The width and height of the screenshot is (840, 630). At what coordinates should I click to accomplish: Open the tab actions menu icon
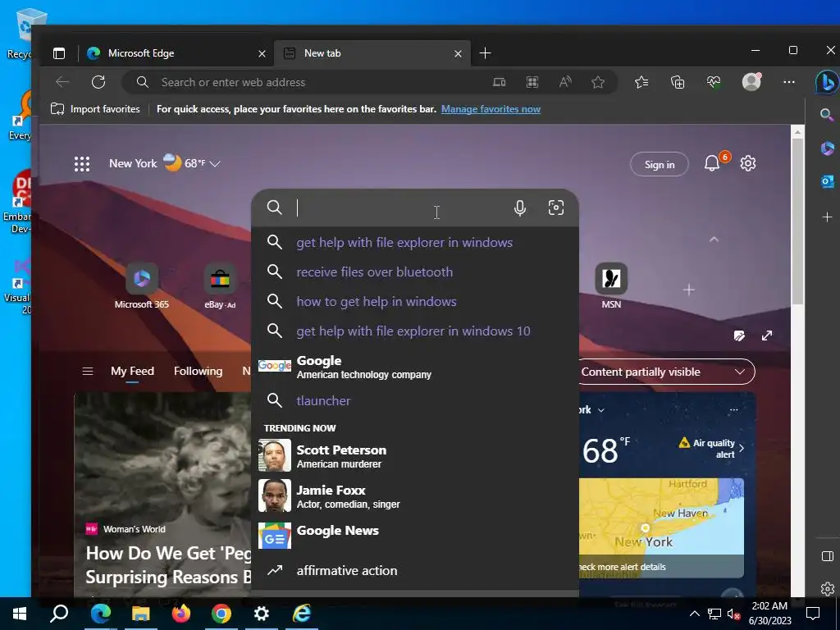59,53
